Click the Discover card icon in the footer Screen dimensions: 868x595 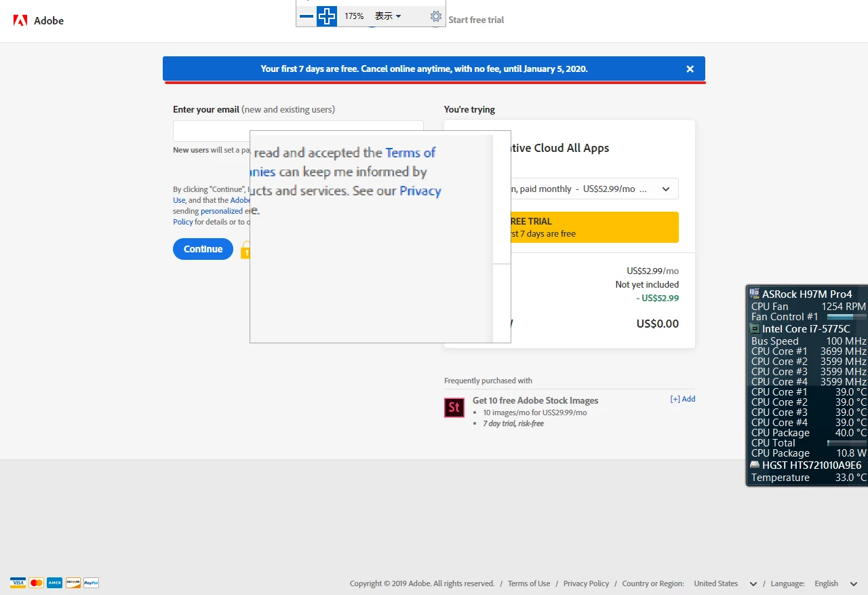(73, 583)
